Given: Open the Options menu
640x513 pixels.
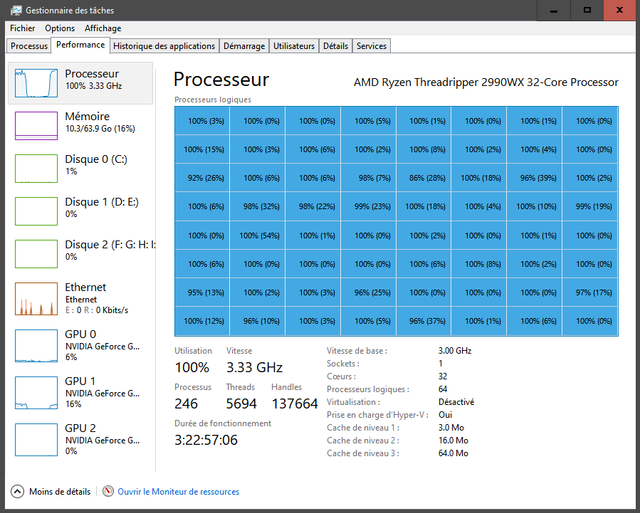Looking at the screenshot, I should point(60,28).
